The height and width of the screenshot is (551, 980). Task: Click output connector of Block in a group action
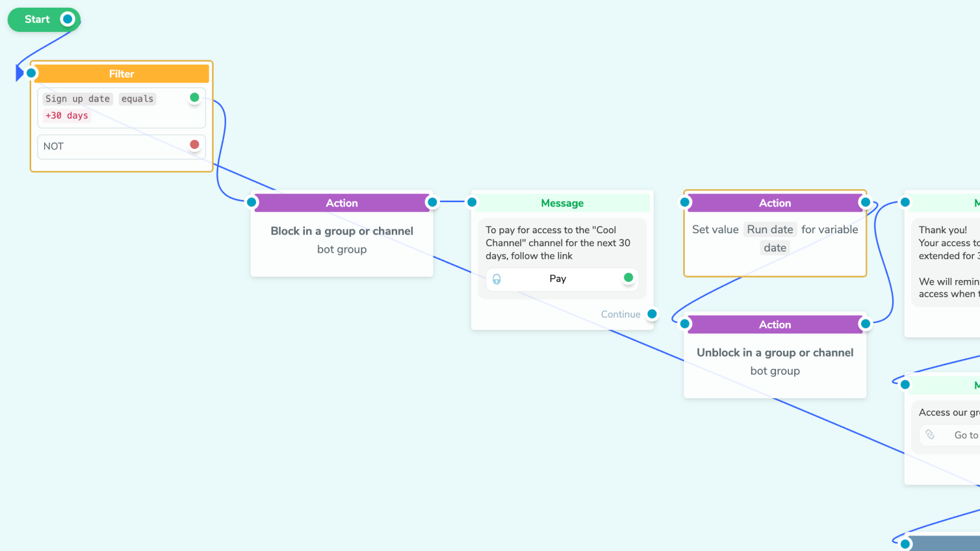click(432, 202)
